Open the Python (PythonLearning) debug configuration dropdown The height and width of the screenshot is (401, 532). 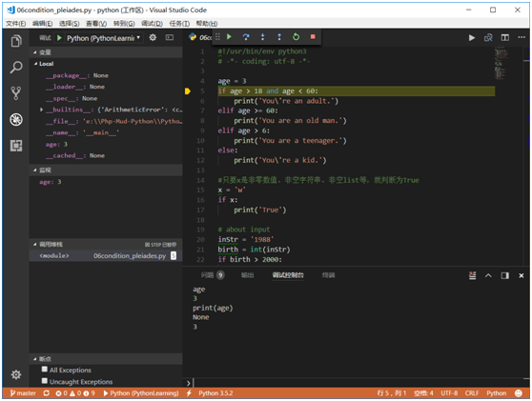[104, 38]
